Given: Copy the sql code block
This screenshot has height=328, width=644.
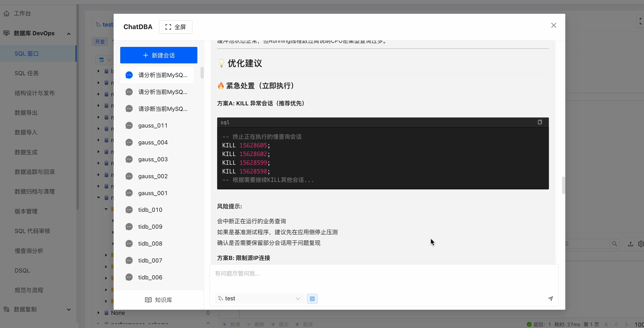Looking at the screenshot, I should (540, 122).
